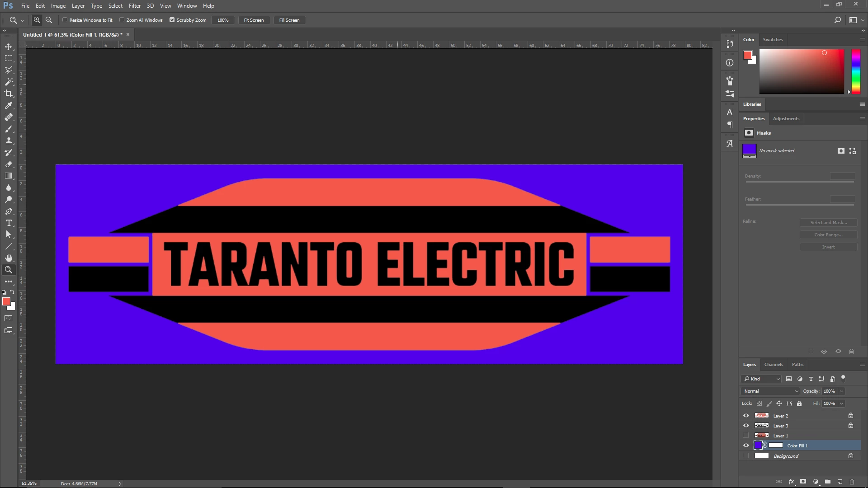Click the Fit Screen button
The height and width of the screenshot is (488, 868).
254,20
